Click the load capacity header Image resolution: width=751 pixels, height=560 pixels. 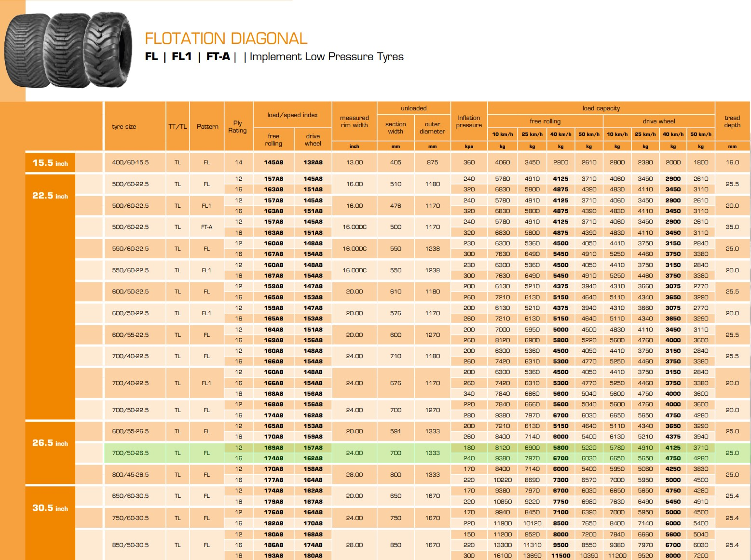pyautogui.click(x=601, y=108)
